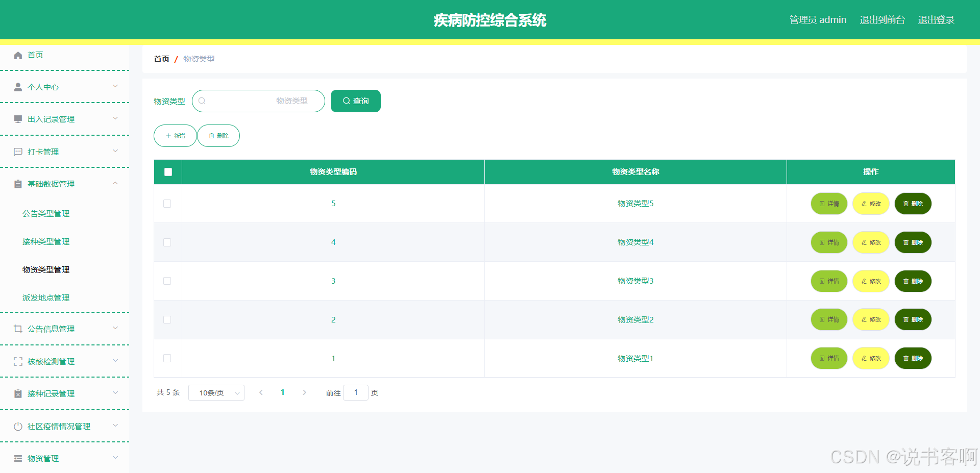Go to 首页 in the sidebar

[35, 55]
